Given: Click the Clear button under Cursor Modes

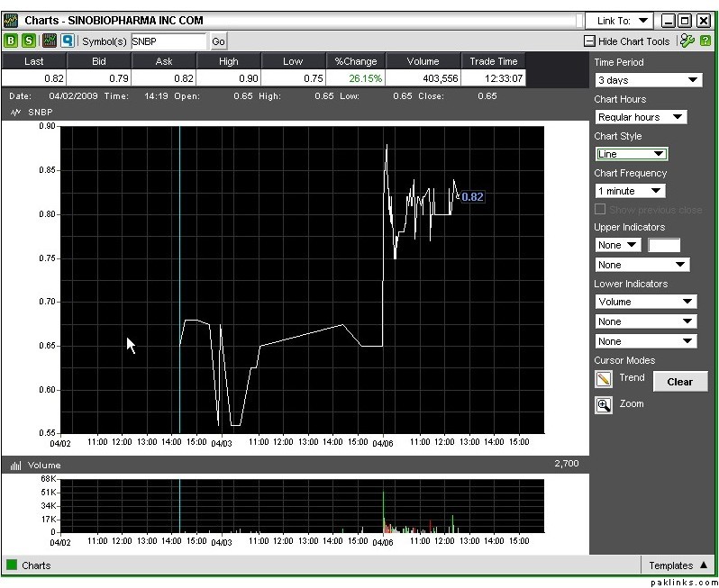Looking at the screenshot, I should click(x=679, y=382).
